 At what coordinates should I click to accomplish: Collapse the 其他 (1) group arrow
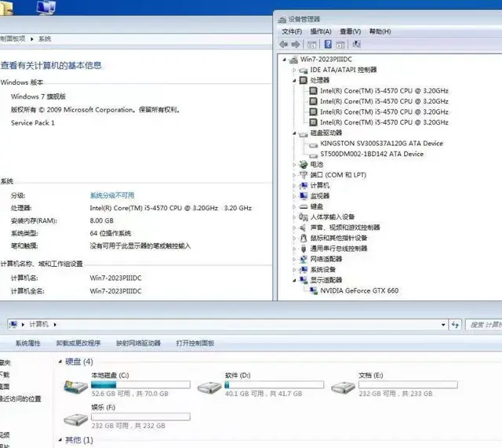(x=60, y=439)
